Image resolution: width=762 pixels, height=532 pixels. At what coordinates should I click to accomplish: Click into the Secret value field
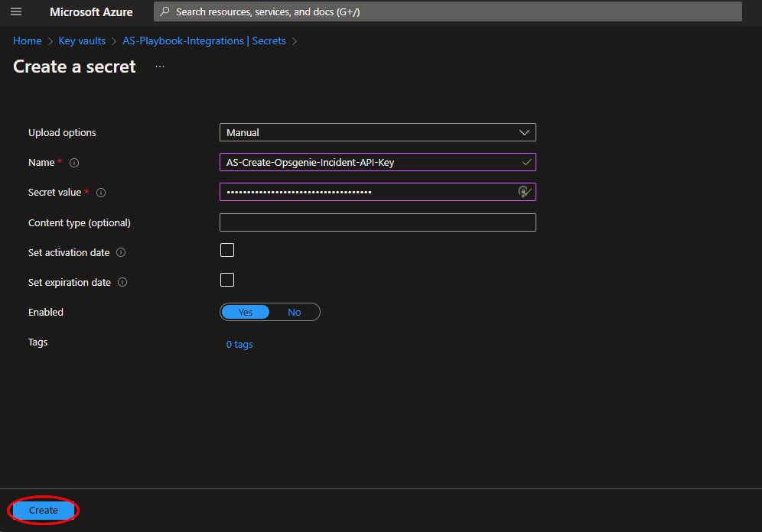point(378,192)
